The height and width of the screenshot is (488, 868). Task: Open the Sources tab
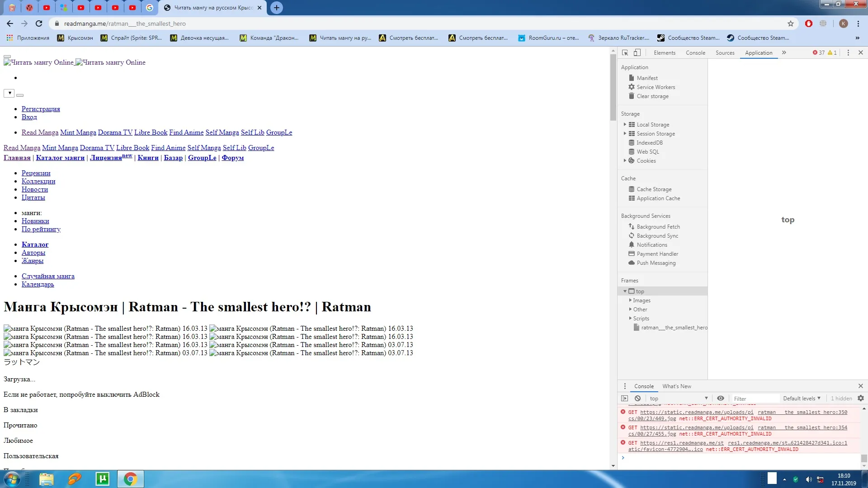(x=725, y=53)
